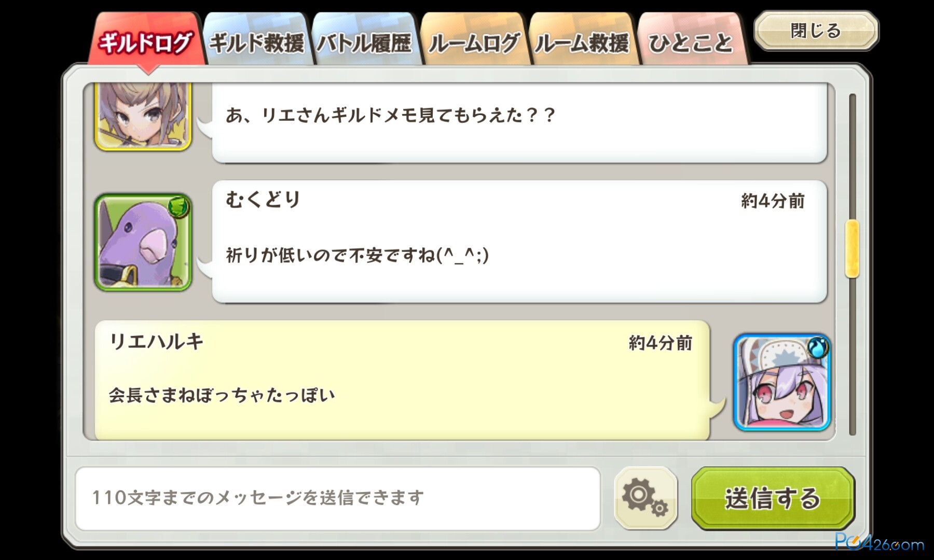Viewport: 934px width, 560px height.
Task: Tap the blue-framed avatar of リエハルキ
Action: coord(782,382)
